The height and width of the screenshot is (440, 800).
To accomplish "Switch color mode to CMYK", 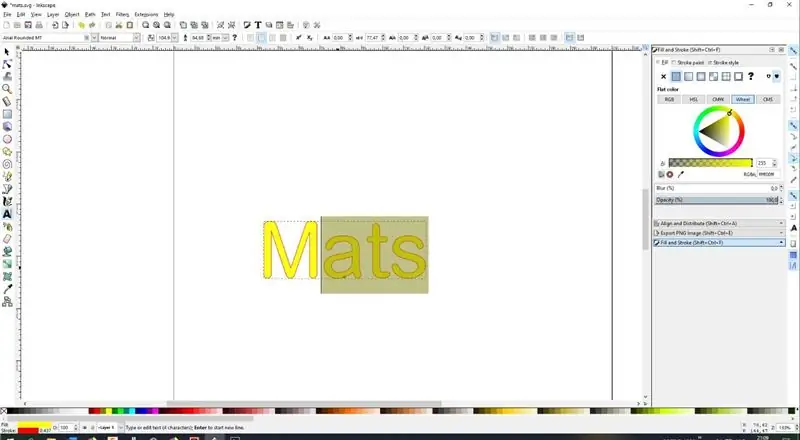I will pos(718,100).
